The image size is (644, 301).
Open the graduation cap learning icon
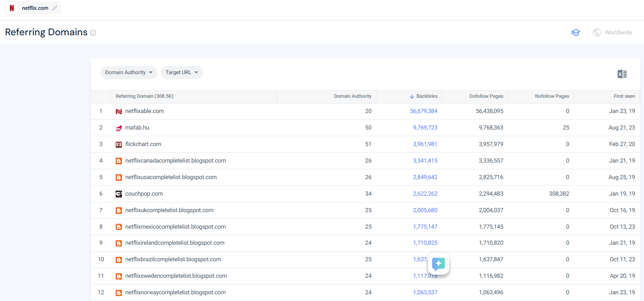point(576,33)
